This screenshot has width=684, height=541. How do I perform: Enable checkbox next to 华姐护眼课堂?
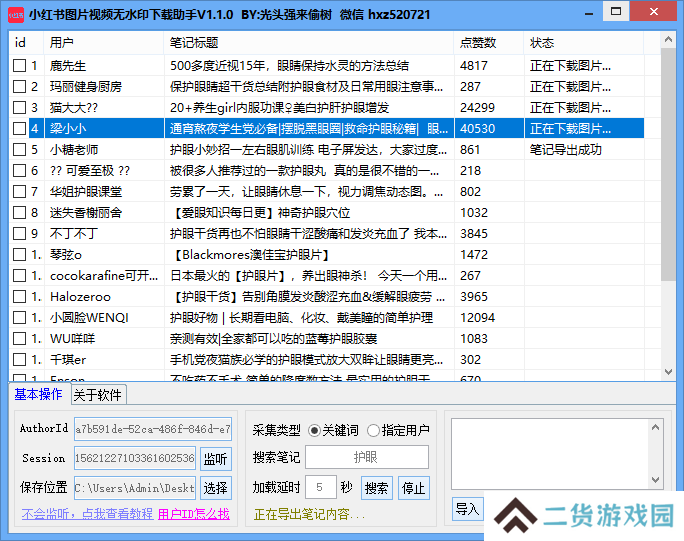(19, 192)
